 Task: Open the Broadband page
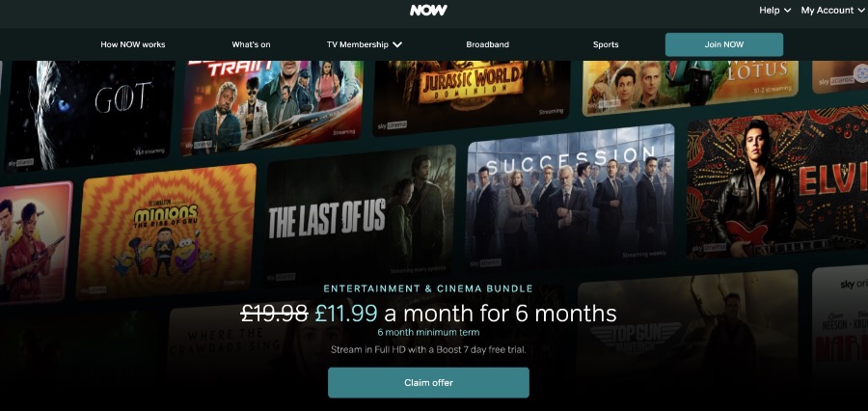click(488, 45)
